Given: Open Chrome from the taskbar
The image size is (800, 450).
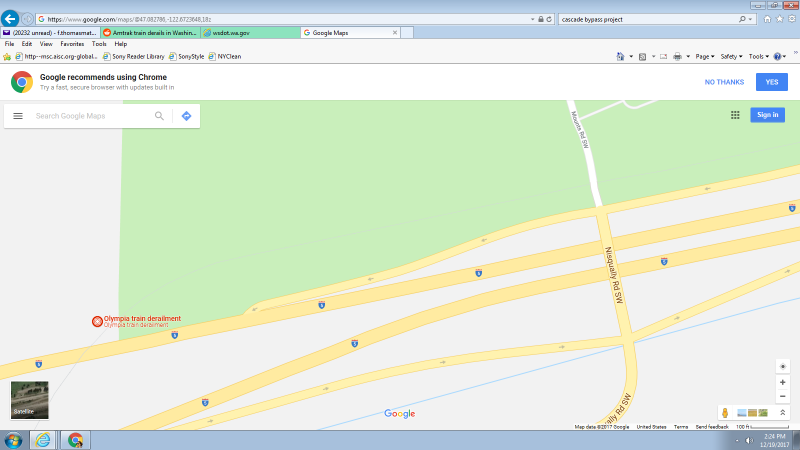Looking at the screenshot, I should (75, 440).
